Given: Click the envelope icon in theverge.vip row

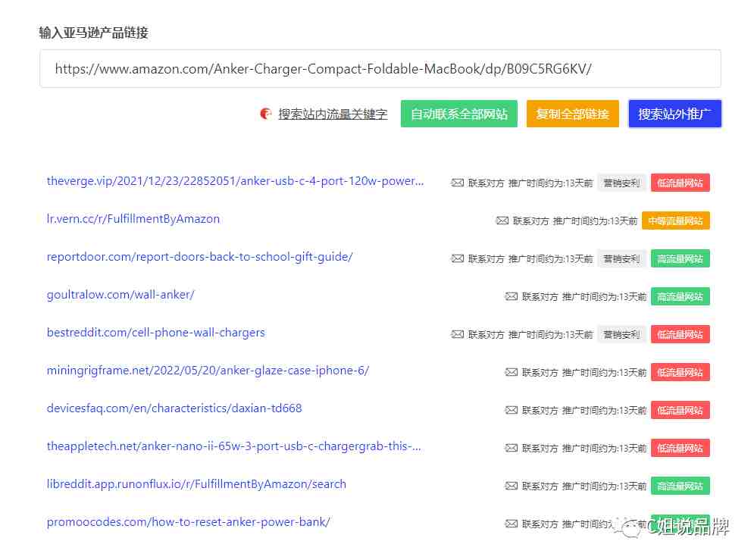Looking at the screenshot, I should coord(457,183).
